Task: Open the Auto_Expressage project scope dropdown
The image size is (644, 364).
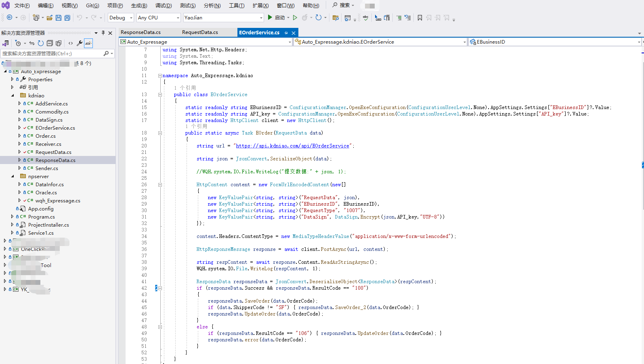Action: (206, 42)
